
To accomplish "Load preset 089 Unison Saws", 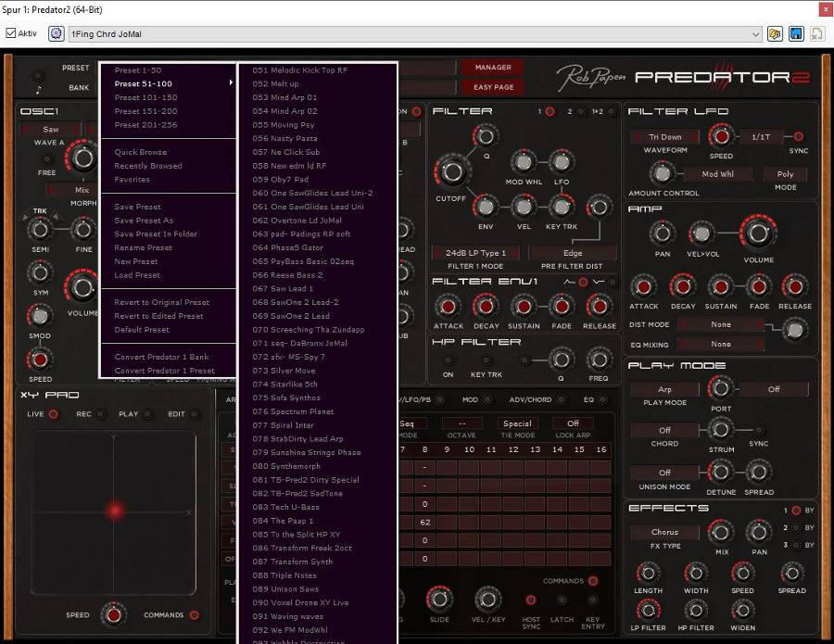I will pos(318,588).
